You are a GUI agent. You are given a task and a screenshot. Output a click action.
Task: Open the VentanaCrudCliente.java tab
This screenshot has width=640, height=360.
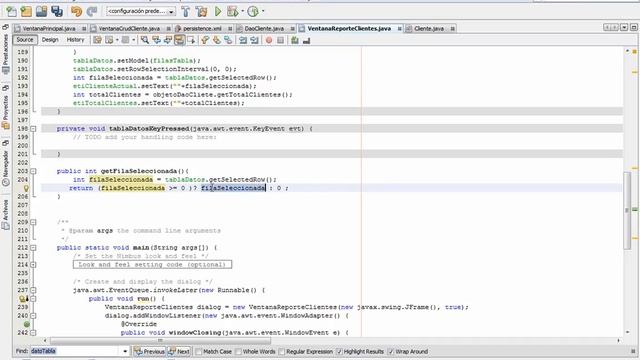(x=129, y=29)
